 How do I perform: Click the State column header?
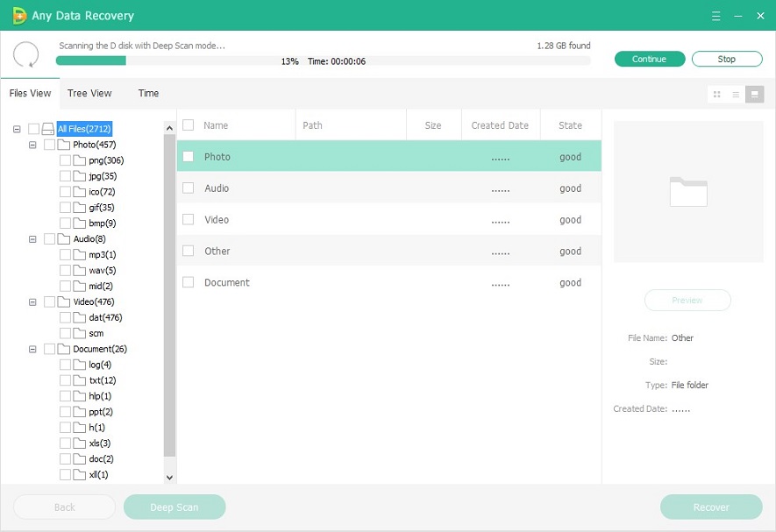coord(570,125)
